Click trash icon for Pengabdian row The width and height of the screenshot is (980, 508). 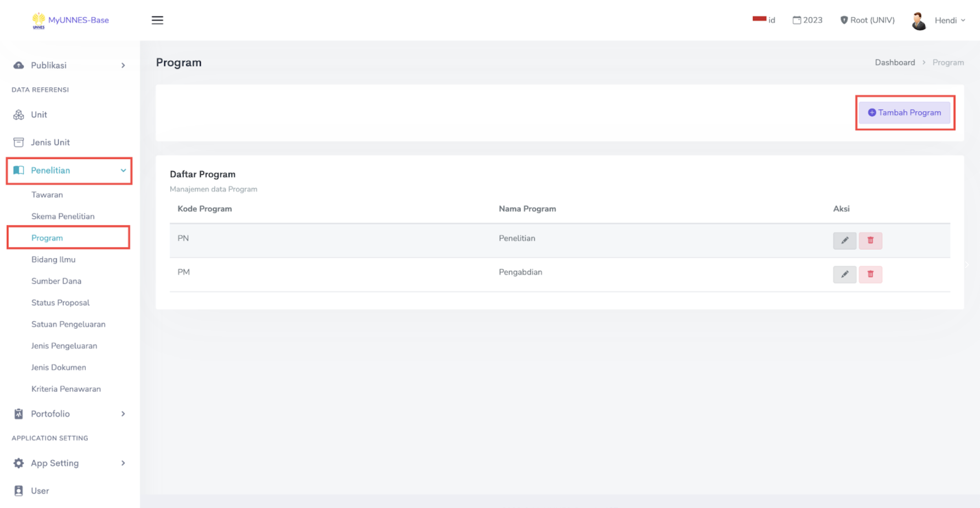(870, 274)
